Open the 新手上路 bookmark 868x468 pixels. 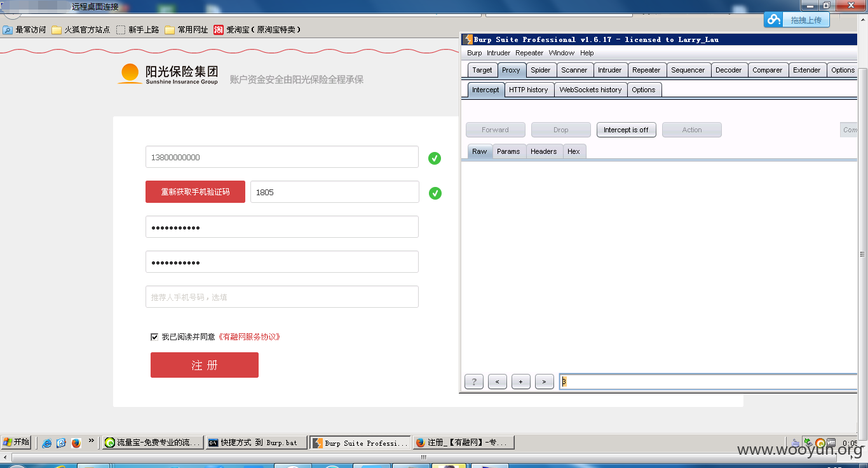138,30
